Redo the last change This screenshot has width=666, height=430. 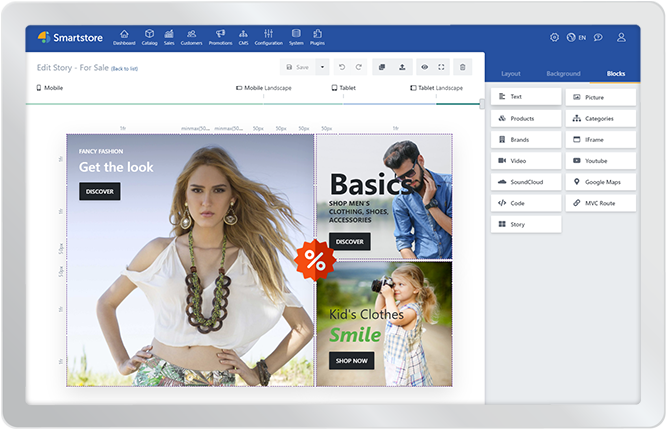[358, 67]
